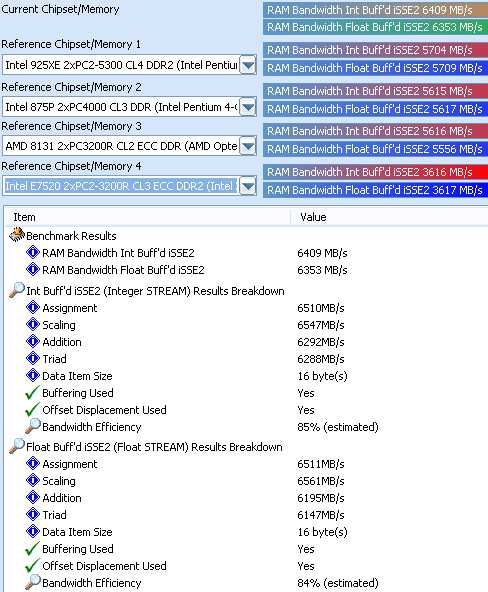Click the info icon beside float Triad 6147MB/s row
The width and height of the screenshot is (488, 592).
coord(33,514)
